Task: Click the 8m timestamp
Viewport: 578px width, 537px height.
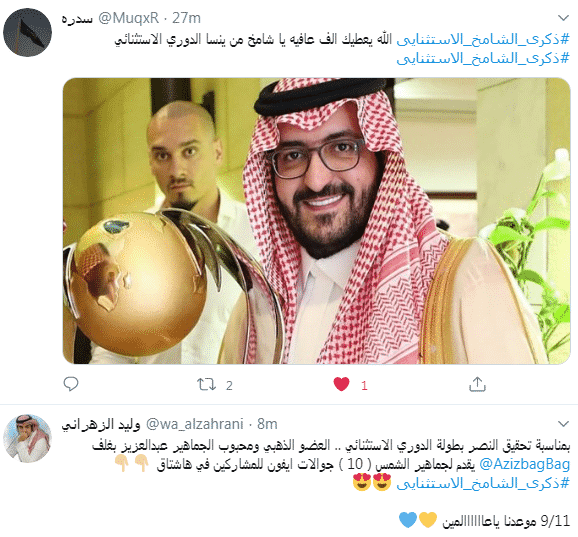Action: [267, 424]
